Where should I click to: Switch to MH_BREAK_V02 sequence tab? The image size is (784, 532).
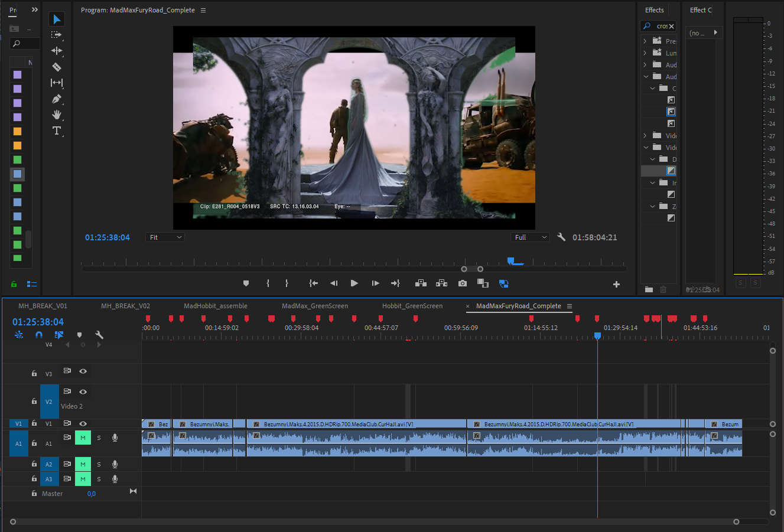[x=125, y=306]
